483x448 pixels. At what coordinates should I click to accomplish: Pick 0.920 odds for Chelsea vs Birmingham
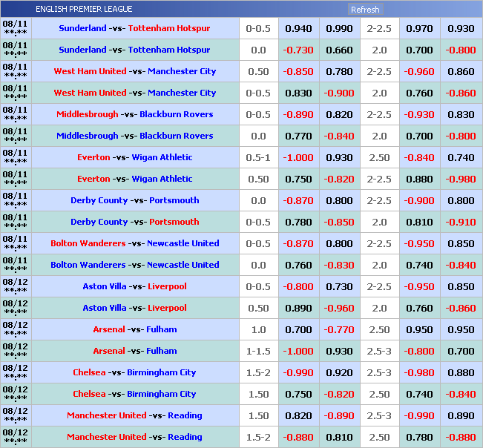(339, 372)
